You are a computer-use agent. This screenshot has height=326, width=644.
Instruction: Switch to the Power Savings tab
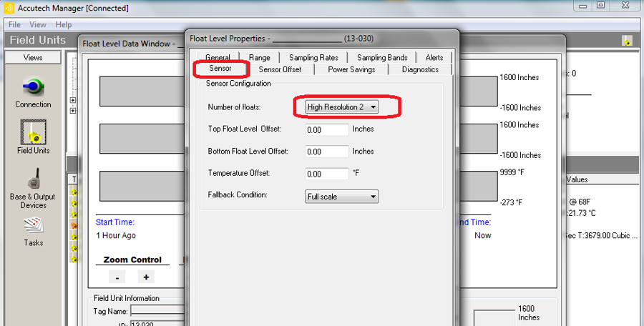point(351,69)
